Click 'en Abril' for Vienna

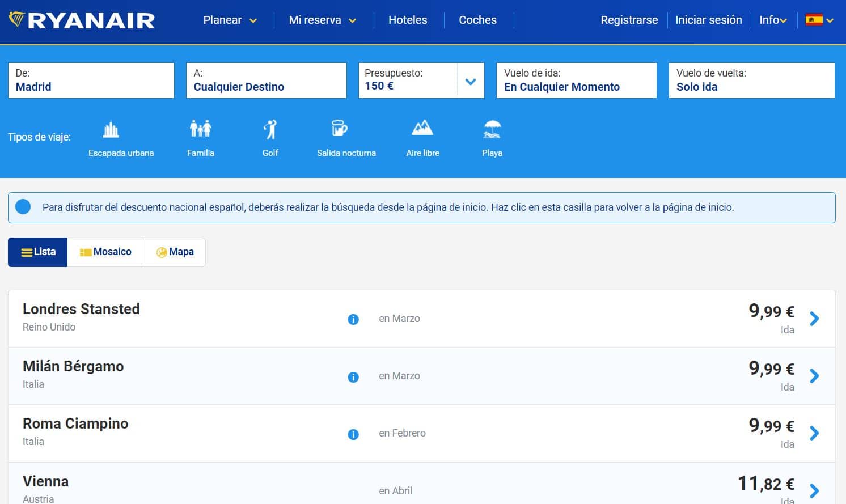[x=395, y=491]
